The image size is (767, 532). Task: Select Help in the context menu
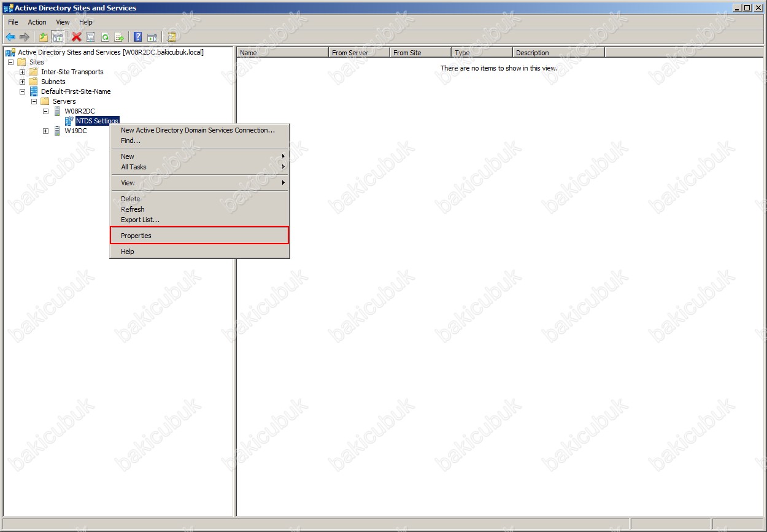click(199, 252)
